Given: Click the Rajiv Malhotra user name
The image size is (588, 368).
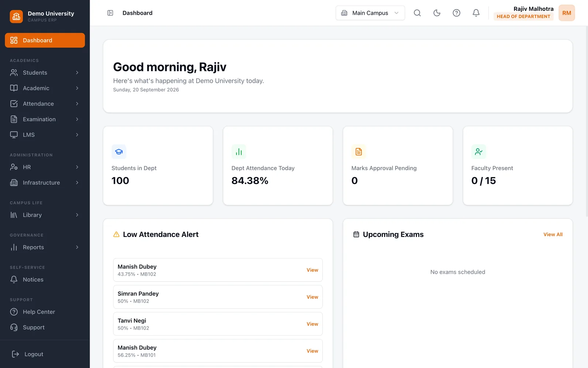Looking at the screenshot, I should pos(533,9).
